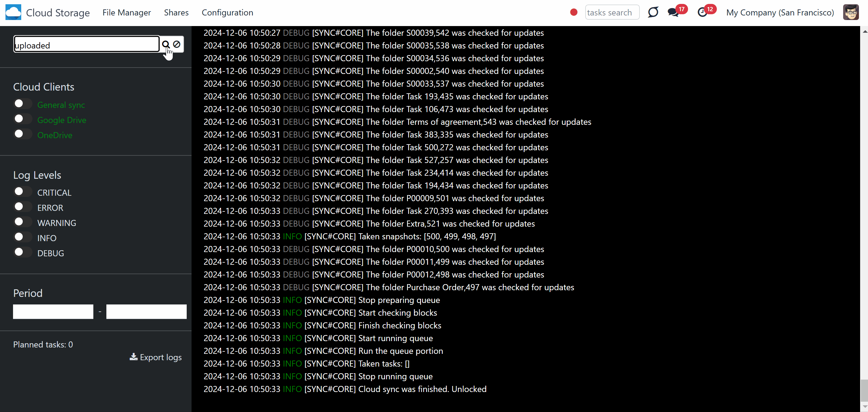The width and height of the screenshot is (868, 412).
Task: Click log line 'Run the queue portion'
Action: [x=323, y=351]
